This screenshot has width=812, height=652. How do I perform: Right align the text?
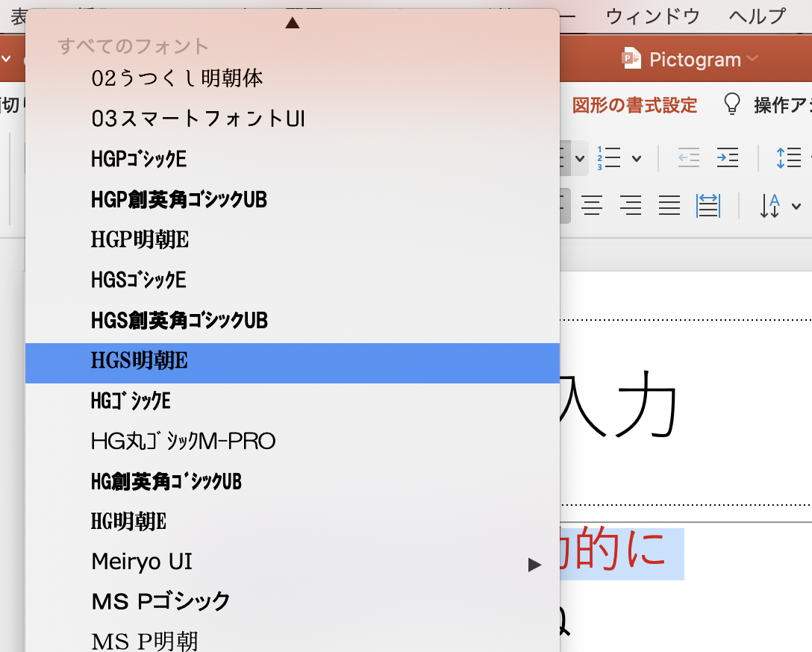pyautogui.click(x=630, y=205)
